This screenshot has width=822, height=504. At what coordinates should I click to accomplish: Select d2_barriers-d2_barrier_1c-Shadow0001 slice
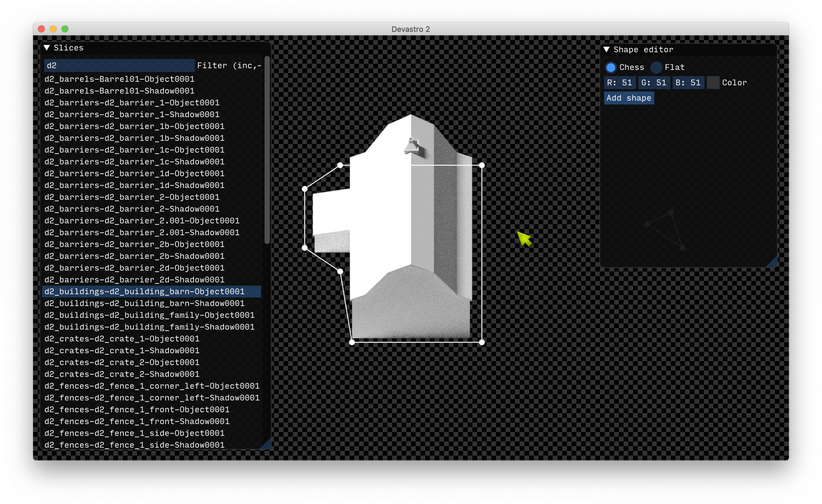152,162
